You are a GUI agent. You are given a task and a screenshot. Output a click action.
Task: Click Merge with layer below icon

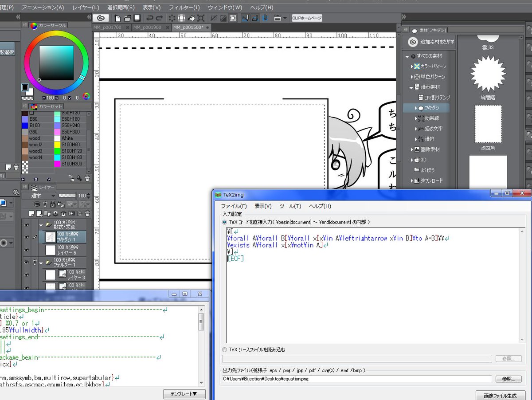pyautogui.click(x=63, y=214)
